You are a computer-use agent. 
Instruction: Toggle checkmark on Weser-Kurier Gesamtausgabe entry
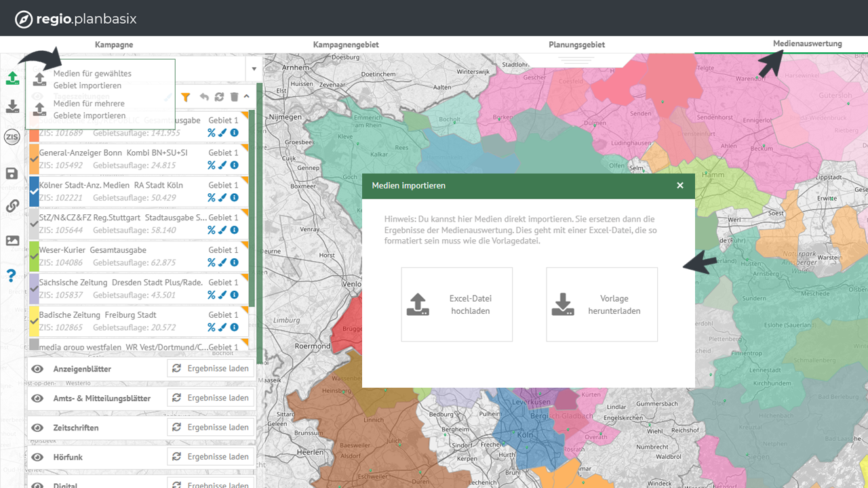tap(34, 256)
